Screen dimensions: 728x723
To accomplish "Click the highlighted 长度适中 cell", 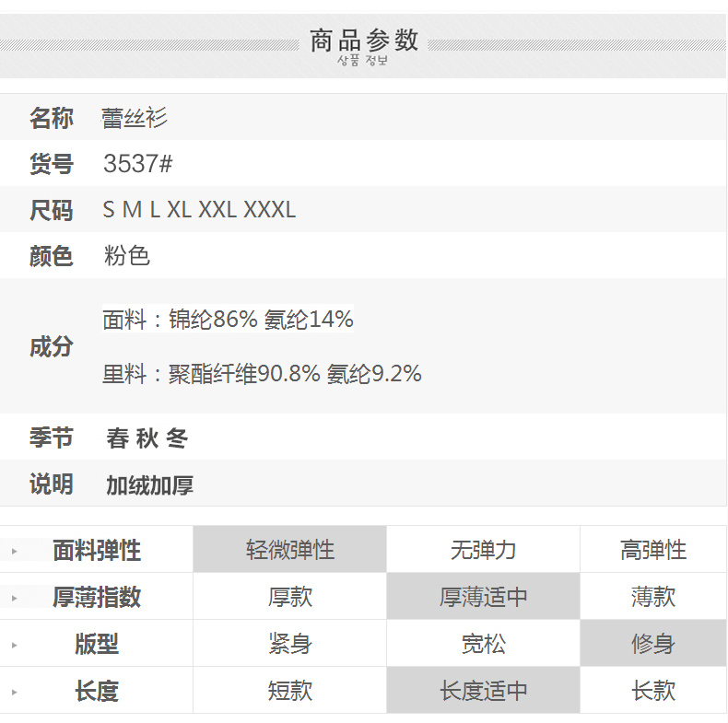I will tap(483, 691).
